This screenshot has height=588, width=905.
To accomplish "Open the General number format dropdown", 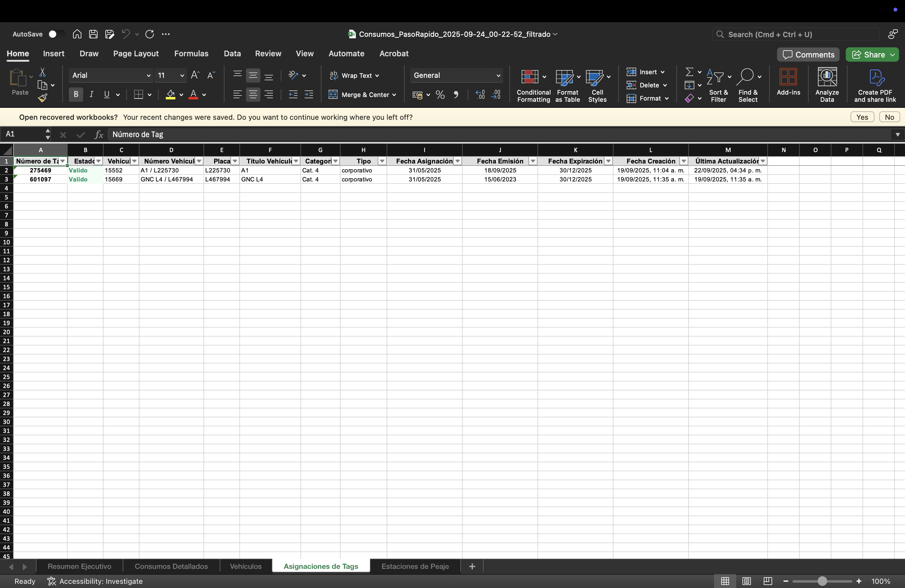I will (498, 76).
